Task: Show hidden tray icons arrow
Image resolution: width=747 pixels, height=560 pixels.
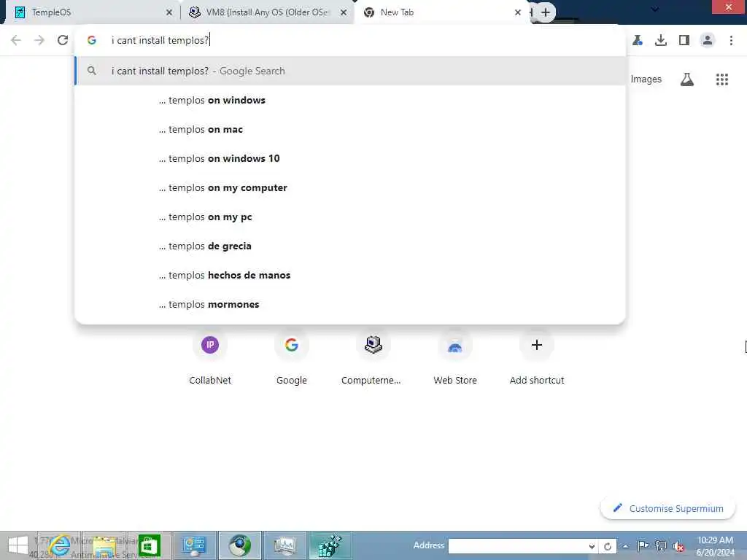Action: click(625, 546)
